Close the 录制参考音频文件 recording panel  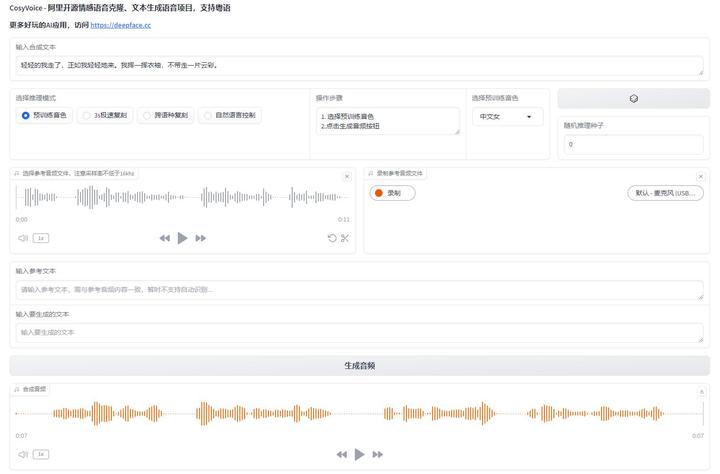coord(701,177)
